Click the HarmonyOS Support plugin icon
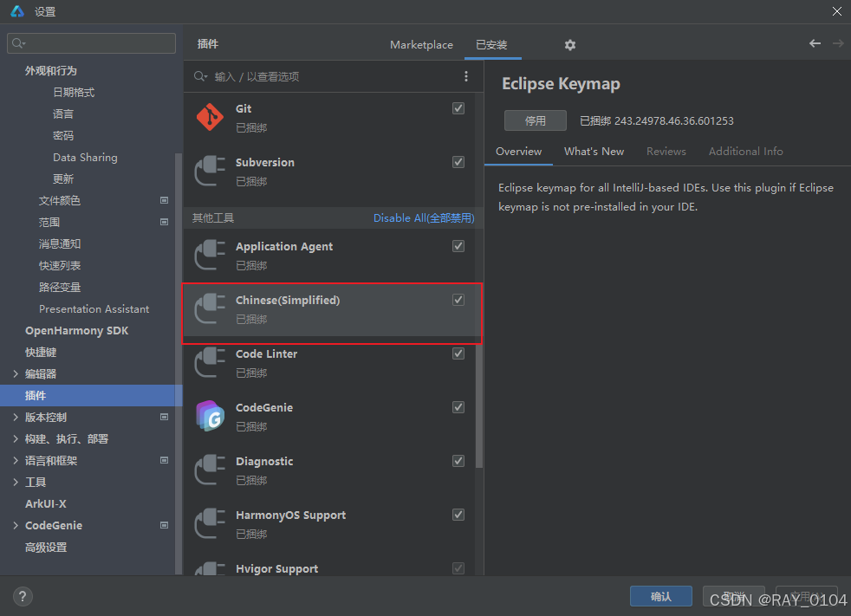 pos(210,524)
